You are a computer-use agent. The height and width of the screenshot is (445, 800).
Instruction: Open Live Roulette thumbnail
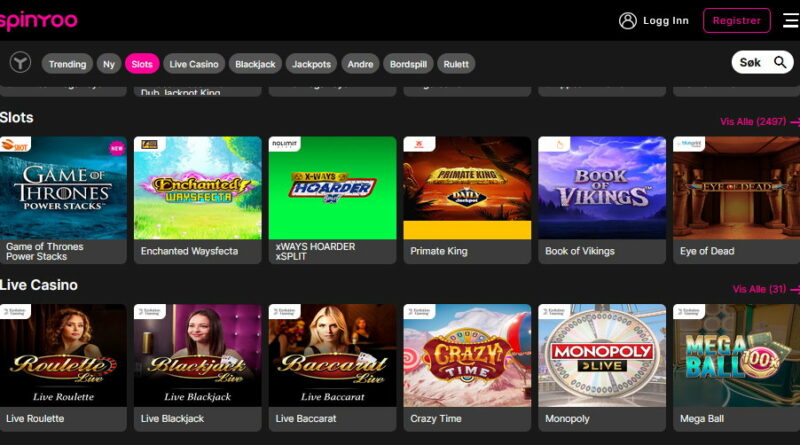pyautogui.click(x=63, y=355)
